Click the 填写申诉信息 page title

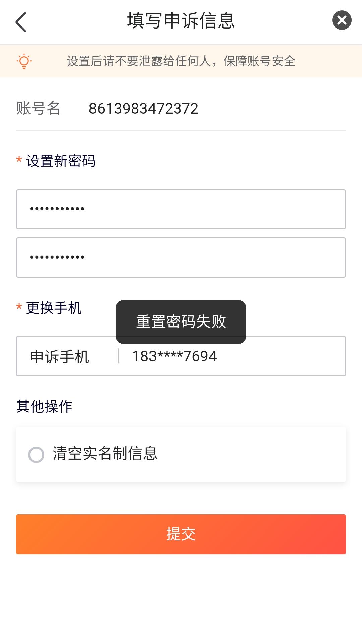(181, 21)
